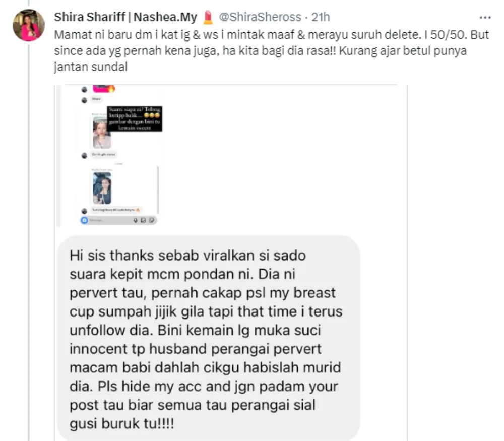Open Shira Shariff's profile picture
This screenshot has height=441, width=504.
pyautogui.click(x=28, y=25)
